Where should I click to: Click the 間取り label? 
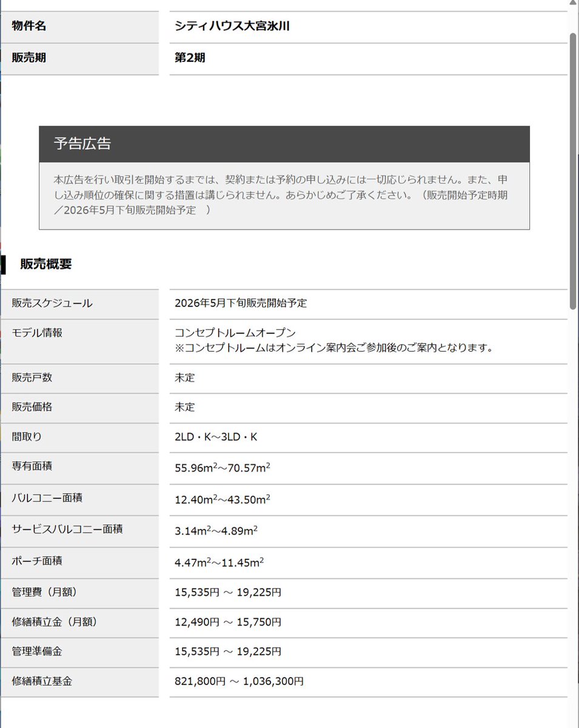(27, 437)
